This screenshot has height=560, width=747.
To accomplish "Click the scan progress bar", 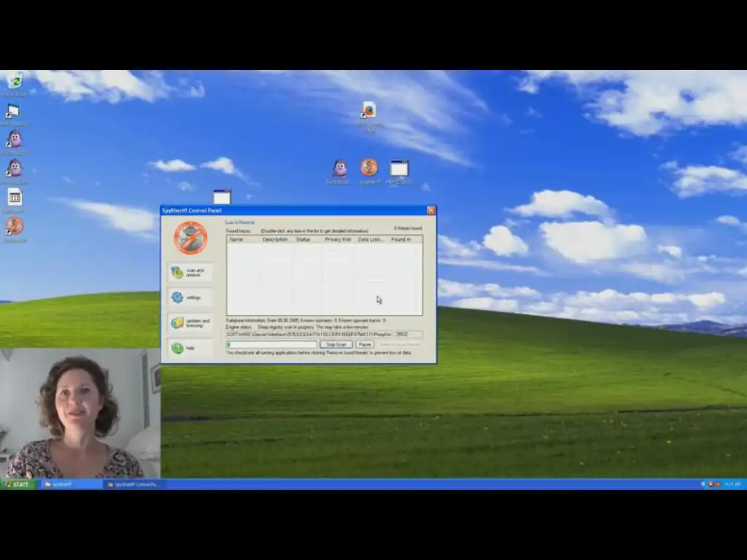I will click(271, 344).
